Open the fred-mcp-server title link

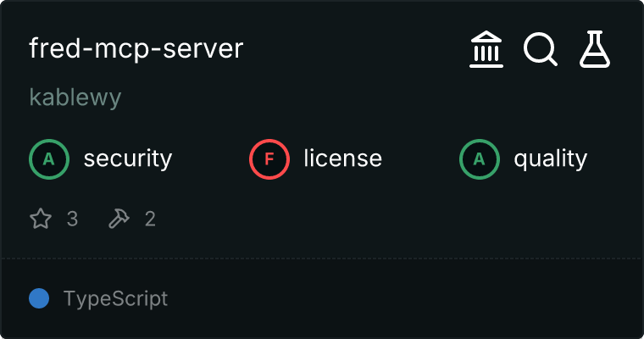(x=136, y=49)
